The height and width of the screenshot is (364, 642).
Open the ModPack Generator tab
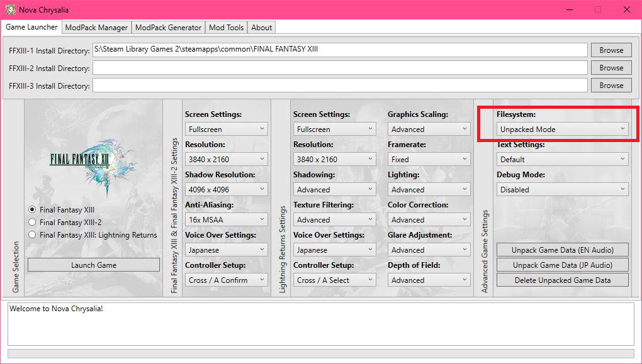click(x=168, y=28)
